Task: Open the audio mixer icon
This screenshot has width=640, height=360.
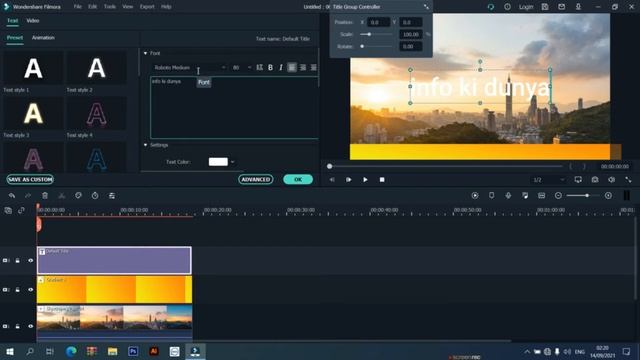Action: (525, 196)
